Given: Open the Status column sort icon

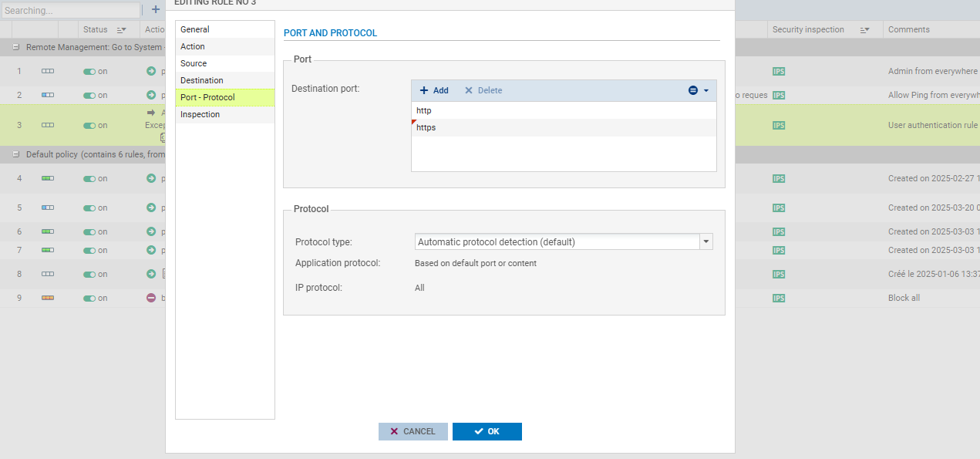Looking at the screenshot, I should point(121,30).
